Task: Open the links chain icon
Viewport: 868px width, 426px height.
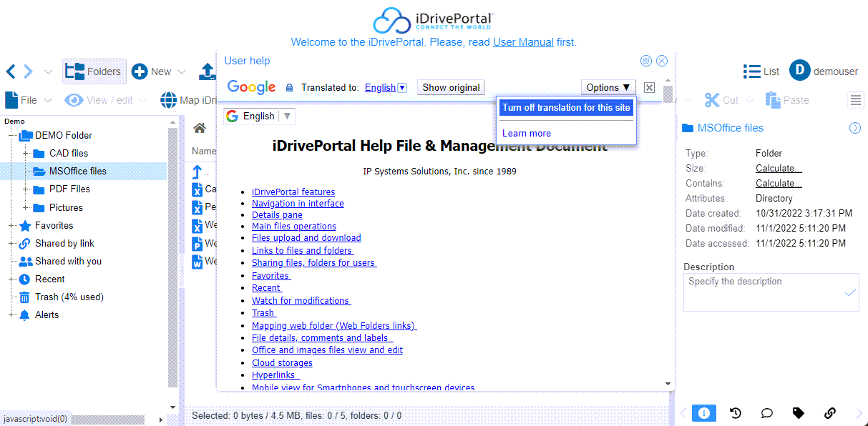Action: (829, 413)
